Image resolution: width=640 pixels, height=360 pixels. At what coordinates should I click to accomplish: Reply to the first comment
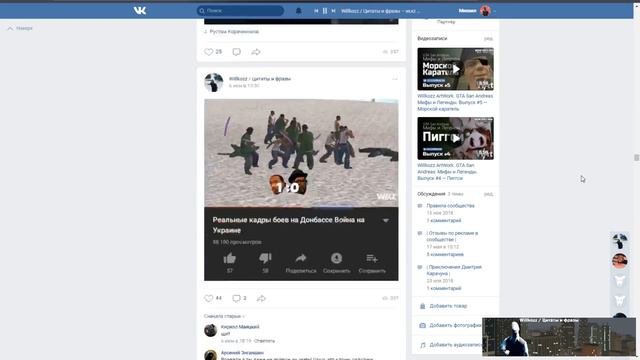point(264,341)
